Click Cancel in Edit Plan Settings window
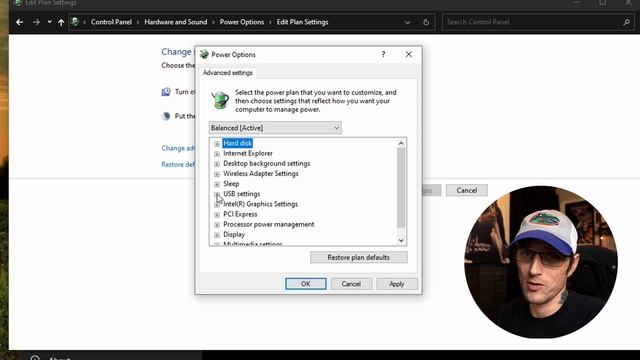The image size is (640, 360). pos(467,190)
